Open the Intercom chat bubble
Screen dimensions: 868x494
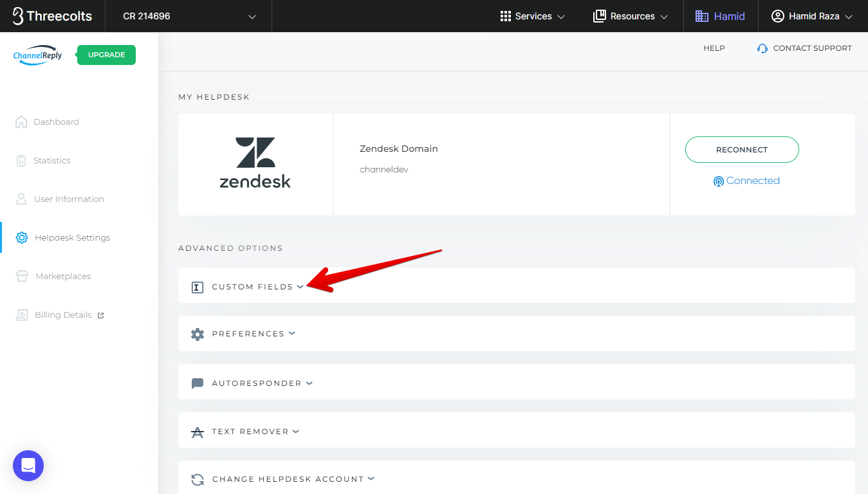pyautogui.click(x=28, y=466)
